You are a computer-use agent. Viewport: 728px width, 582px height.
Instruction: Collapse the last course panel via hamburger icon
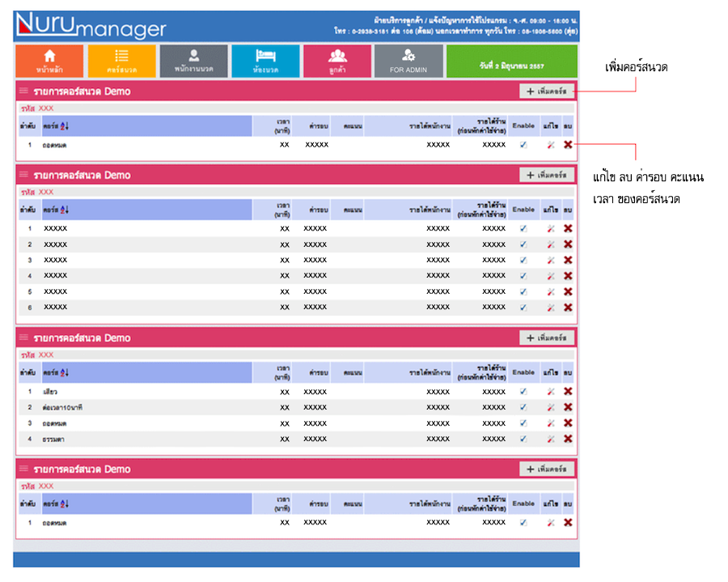[23, 469]
